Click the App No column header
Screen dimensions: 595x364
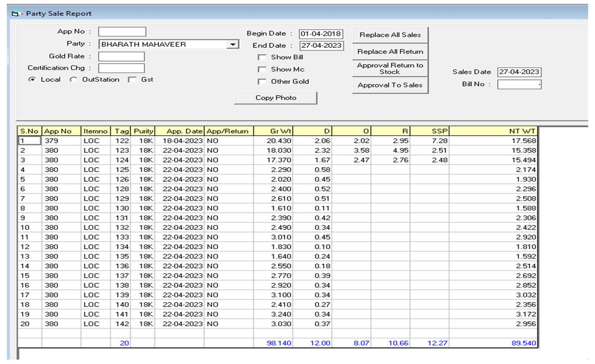[61, 131]
